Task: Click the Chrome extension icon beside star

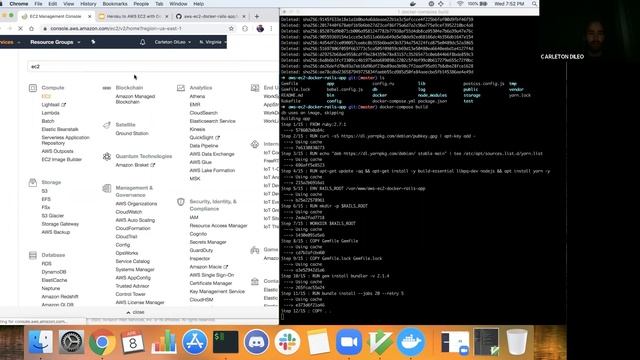Action: (x=245, y=29)
